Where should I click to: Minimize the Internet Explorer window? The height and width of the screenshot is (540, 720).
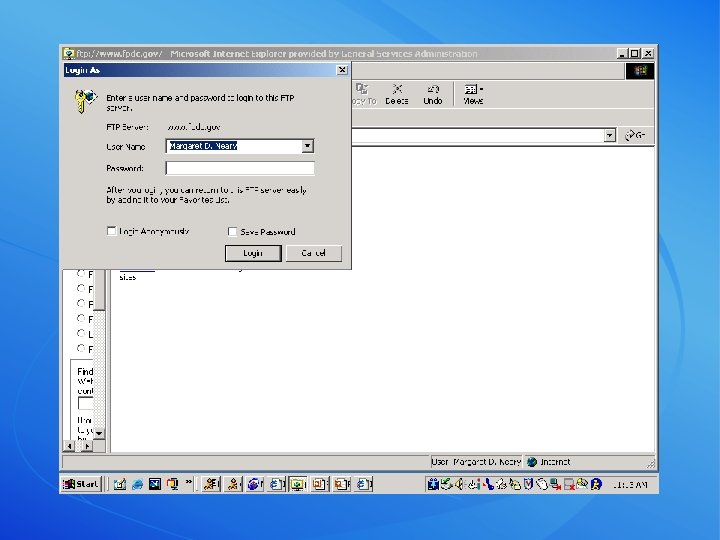coord(622,54)
